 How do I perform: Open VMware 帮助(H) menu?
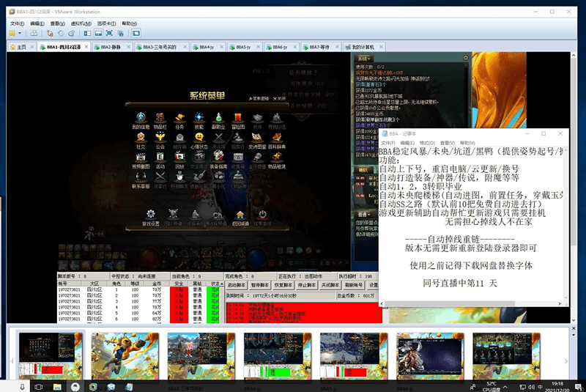click(130, 23)
